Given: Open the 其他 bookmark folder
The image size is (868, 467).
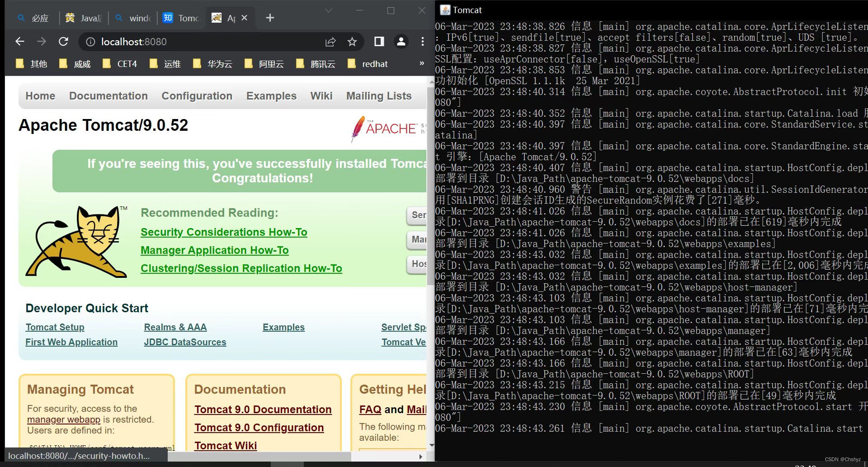Looking at the screenshot, I should pyautogui.click(x=31, y=64).
